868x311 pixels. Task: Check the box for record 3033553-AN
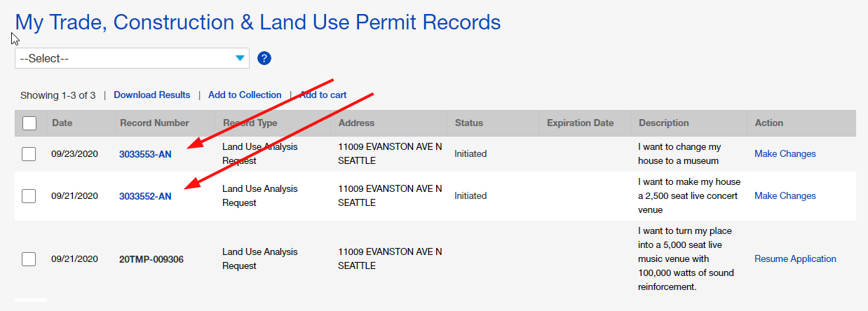click(x=29, y=154)
